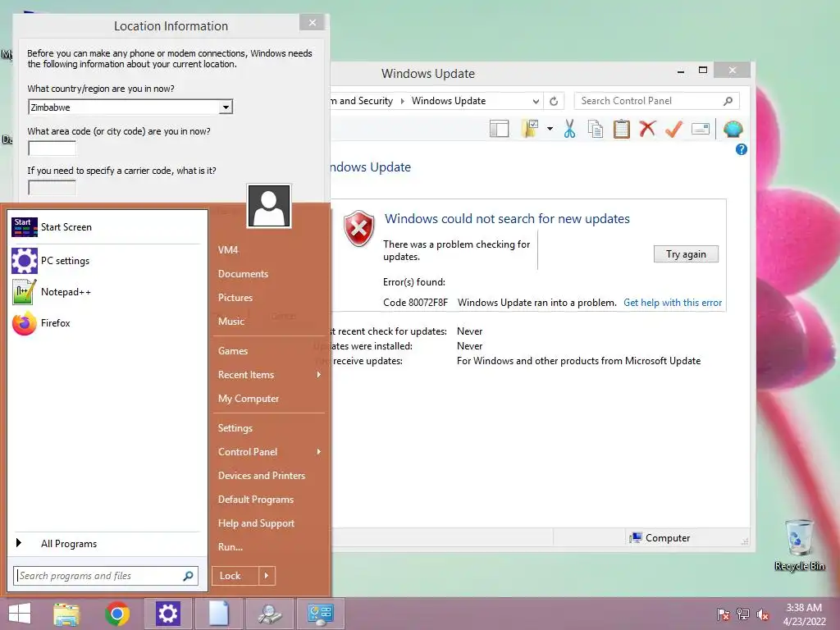
Task: Open the country/region Zimbabwe dropdown
Action: point(226,107)
